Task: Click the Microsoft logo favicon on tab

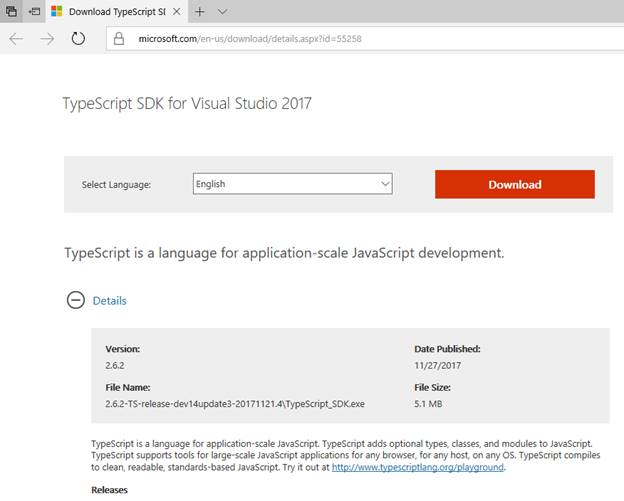Action: [x=58, y=12]
